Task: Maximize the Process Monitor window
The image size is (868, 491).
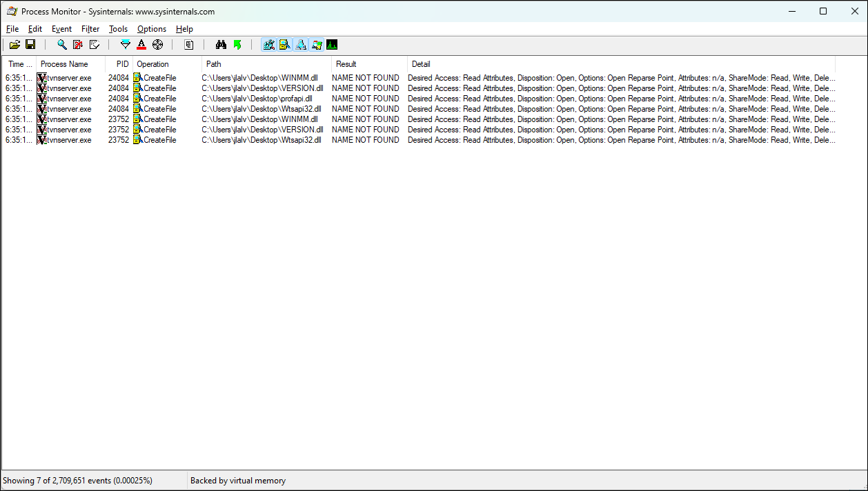Action: tap(823, 11)
